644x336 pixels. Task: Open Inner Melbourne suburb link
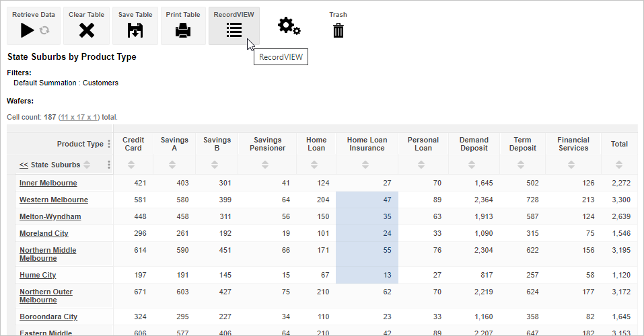(48, 183)
